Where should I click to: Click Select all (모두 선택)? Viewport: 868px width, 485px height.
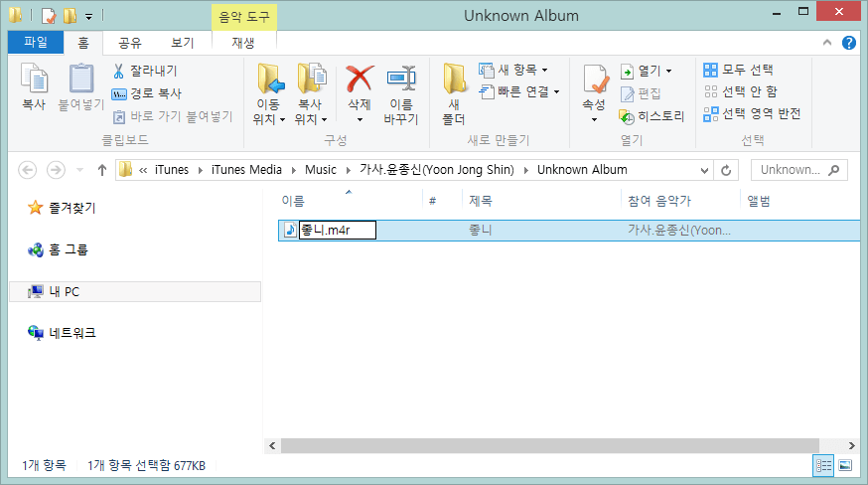click(x=738, y=71)
